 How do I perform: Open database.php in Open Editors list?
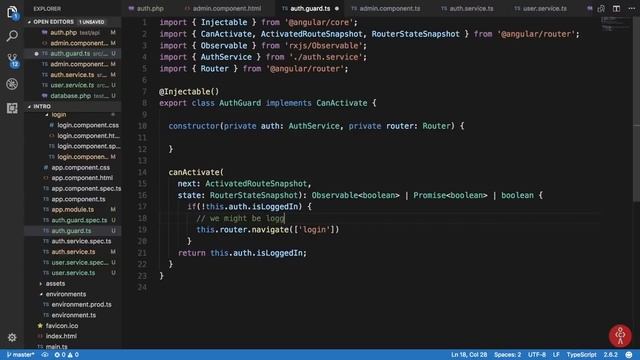(73, 96)
